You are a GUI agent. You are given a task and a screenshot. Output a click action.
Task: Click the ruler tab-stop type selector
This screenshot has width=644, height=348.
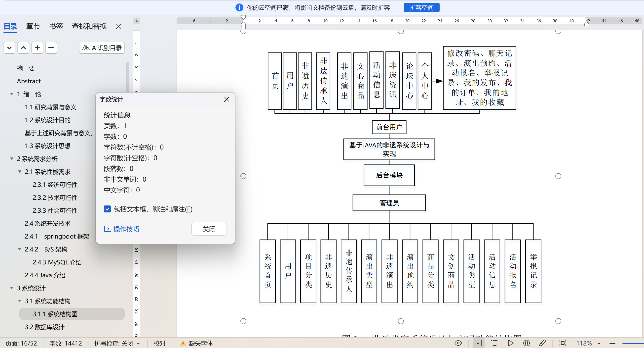coord(137,21)
